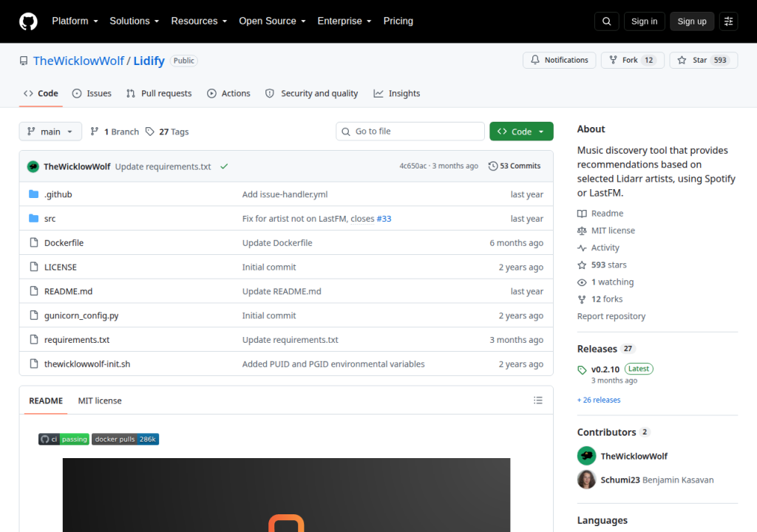Image resolution: width=757 pixels, height=532 pixels.
Task: Open the GitHub home logo
Action: click(28, 21)
